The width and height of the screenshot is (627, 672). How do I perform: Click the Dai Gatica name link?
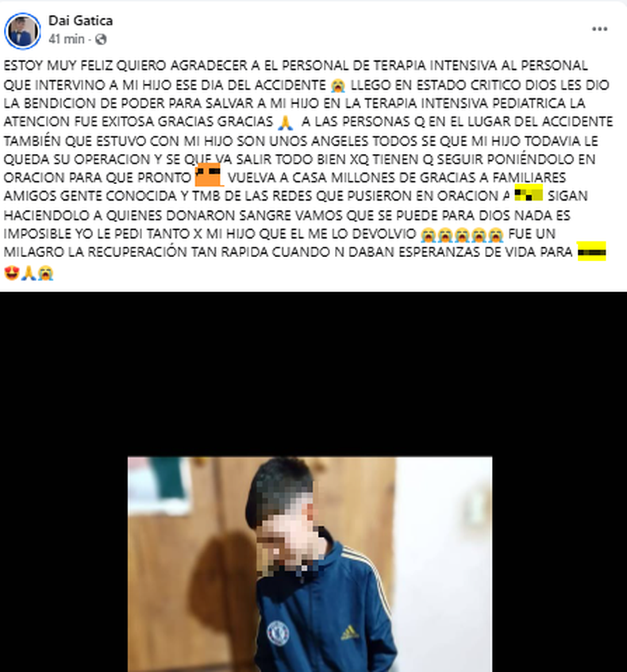(81, 21)
